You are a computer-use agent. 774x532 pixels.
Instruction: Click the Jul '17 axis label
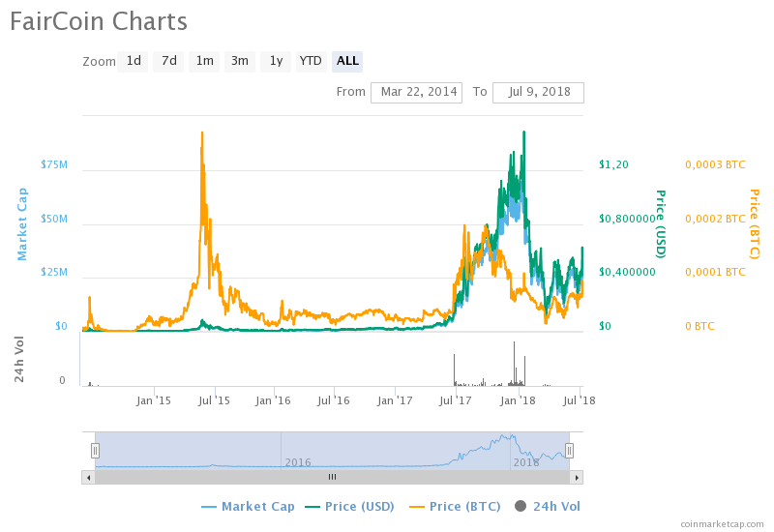pos(455,400)
